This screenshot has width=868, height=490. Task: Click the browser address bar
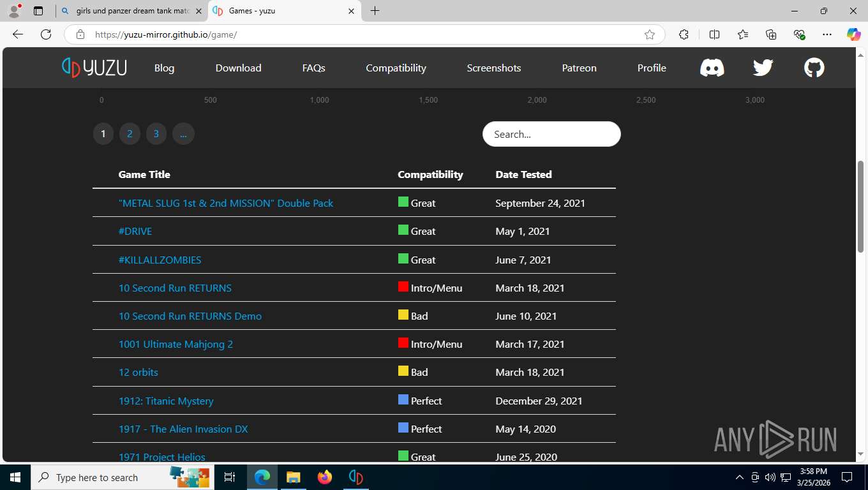[x=364, y=34]
